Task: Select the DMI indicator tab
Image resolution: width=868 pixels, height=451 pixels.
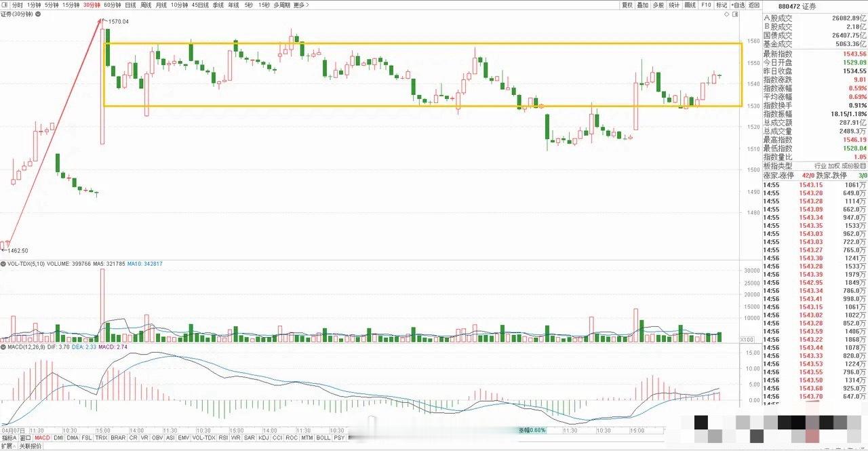Action: [58, 438]
